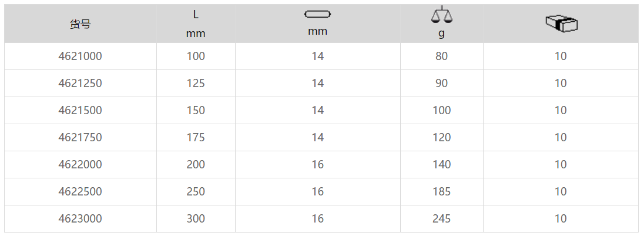This screenshot has width=644, height=239.
Task: Click the oval width shape icon
Action: coord(318,14)
